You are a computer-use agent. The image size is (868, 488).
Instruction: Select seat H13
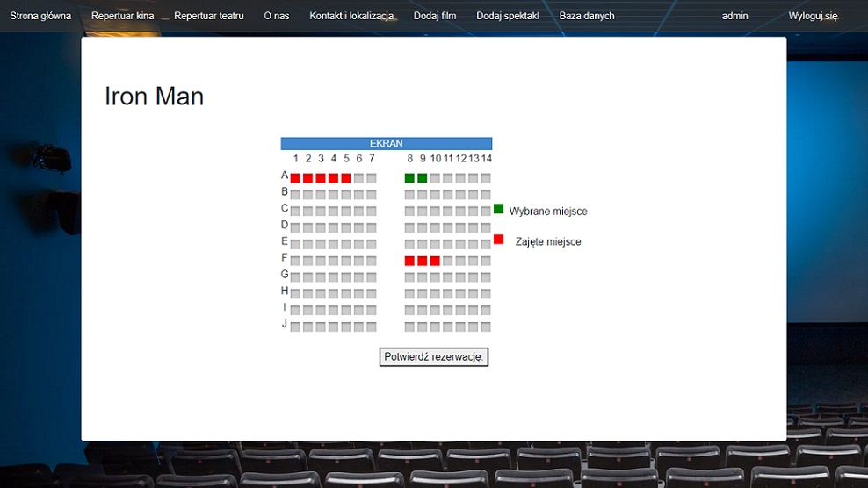(474, 294)
